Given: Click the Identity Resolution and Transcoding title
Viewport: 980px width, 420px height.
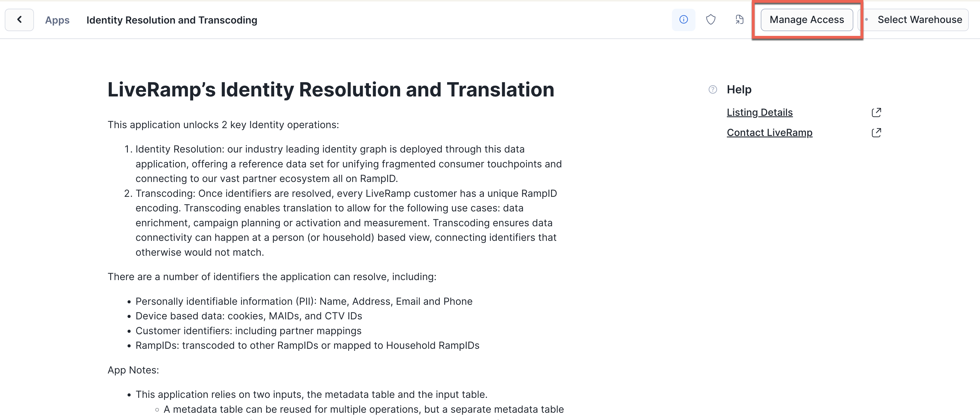Looking at the screenshot, I should click(x=172, y=19).
